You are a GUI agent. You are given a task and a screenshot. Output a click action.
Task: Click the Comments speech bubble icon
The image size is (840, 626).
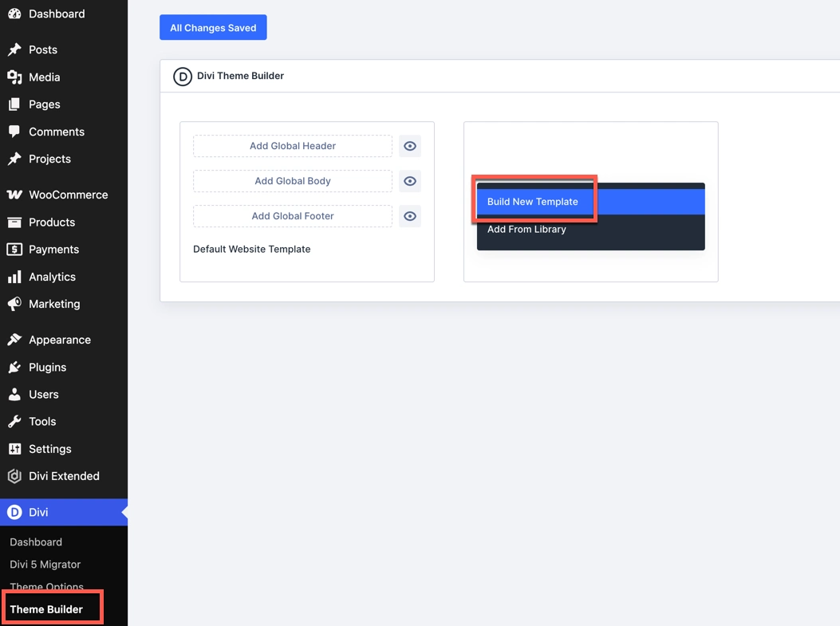click(x=14, y=132)
